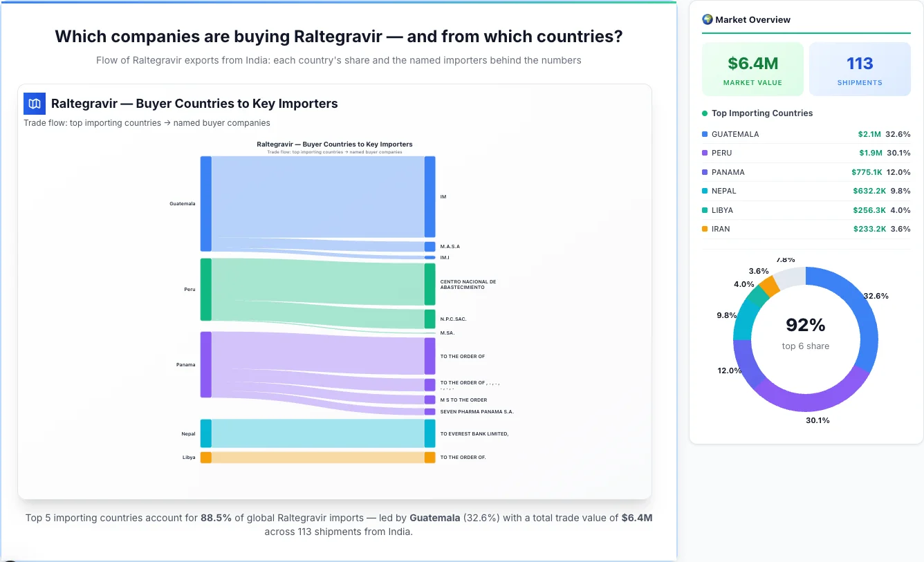Select the SEVEN PHARMA PANAMA S.A. importer node

point(429,410)
